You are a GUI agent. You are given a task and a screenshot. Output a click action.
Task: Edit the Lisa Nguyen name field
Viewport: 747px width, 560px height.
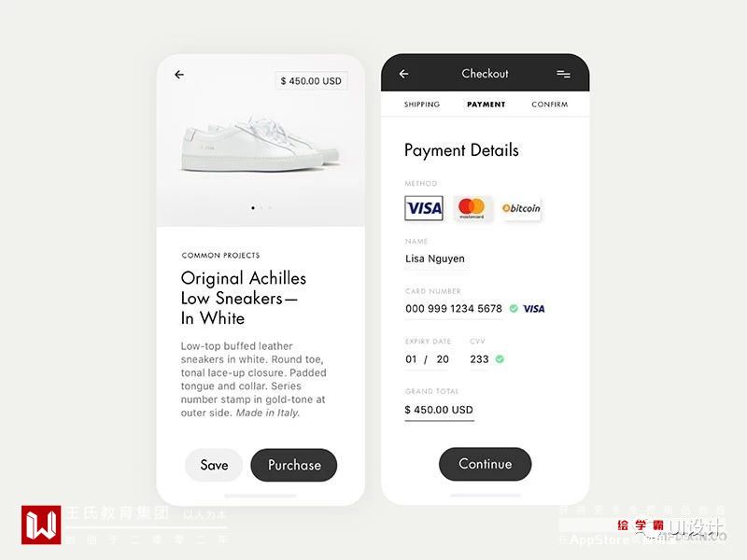[435, 259]
